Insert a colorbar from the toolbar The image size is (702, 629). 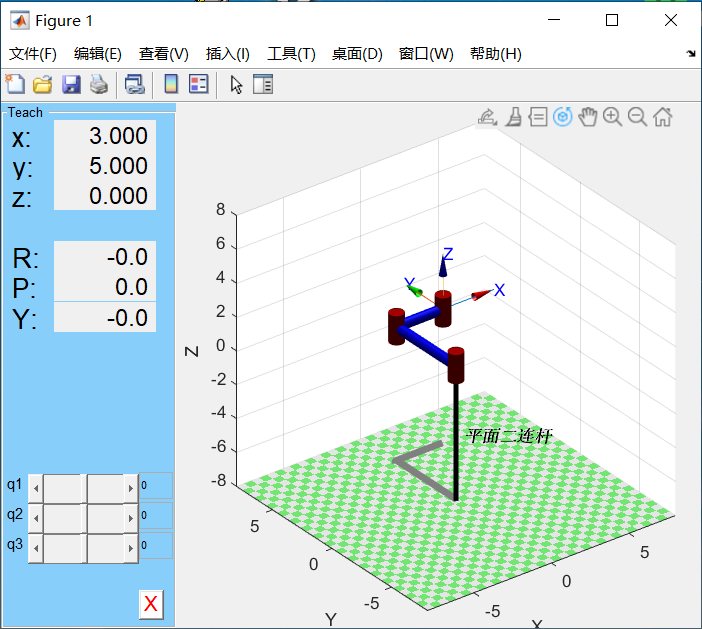[171, 84]
